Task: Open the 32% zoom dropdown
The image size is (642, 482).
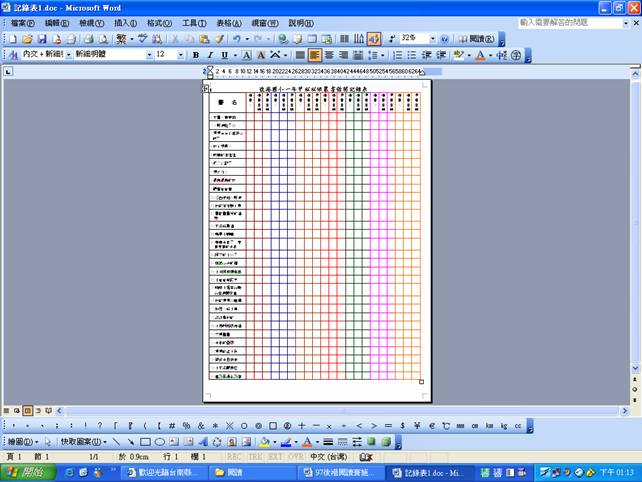Action: point(433,39)
